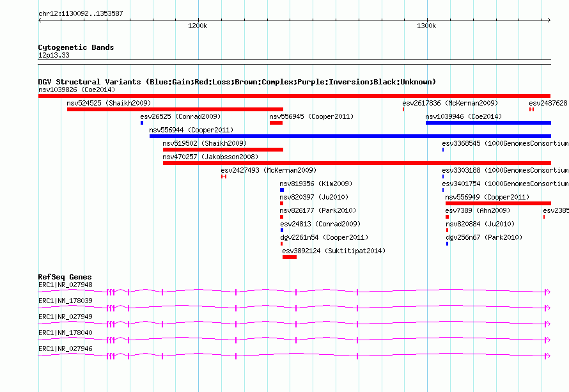
Task: Open the dgv2261n54 (Cooper2011) label
Action: click(x=324, y=237)
